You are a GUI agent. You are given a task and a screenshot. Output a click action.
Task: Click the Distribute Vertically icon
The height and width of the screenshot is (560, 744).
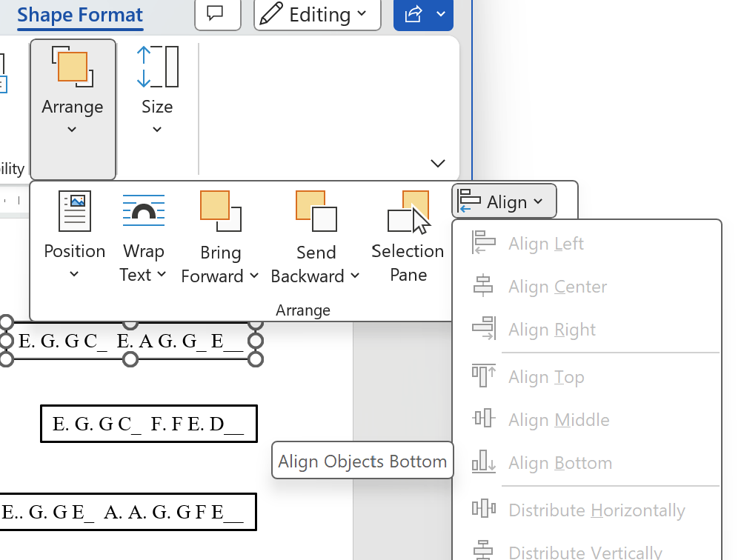click(482, 551)
